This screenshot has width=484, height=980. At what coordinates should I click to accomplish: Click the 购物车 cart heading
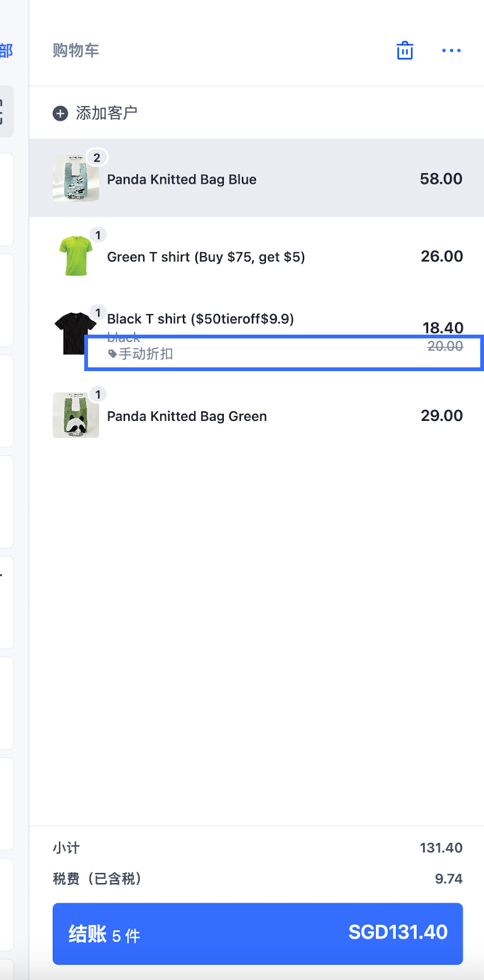[76, 50]
